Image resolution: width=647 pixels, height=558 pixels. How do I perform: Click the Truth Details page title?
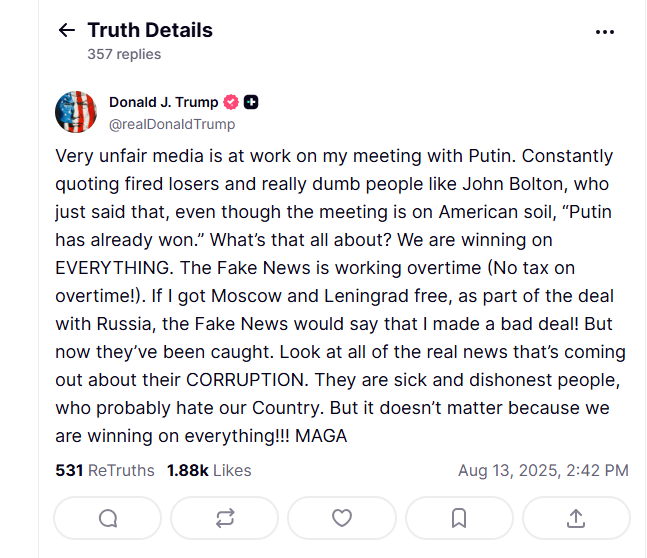click(x=150, y=30)
